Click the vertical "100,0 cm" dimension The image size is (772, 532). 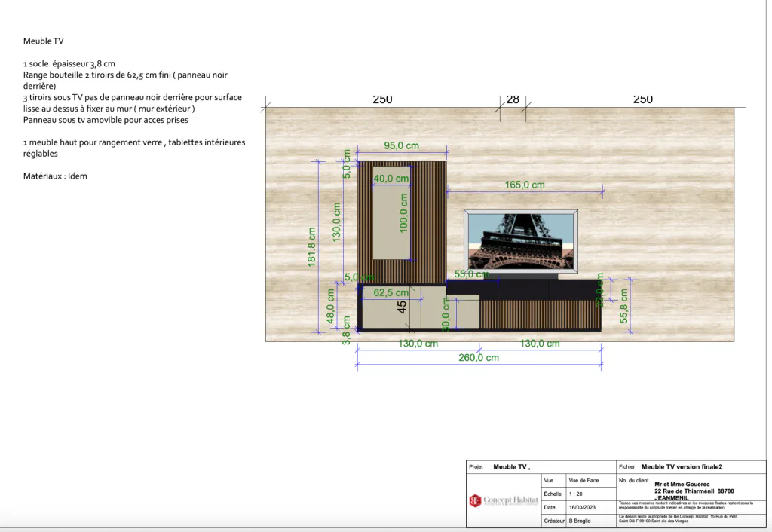[404, 213]
